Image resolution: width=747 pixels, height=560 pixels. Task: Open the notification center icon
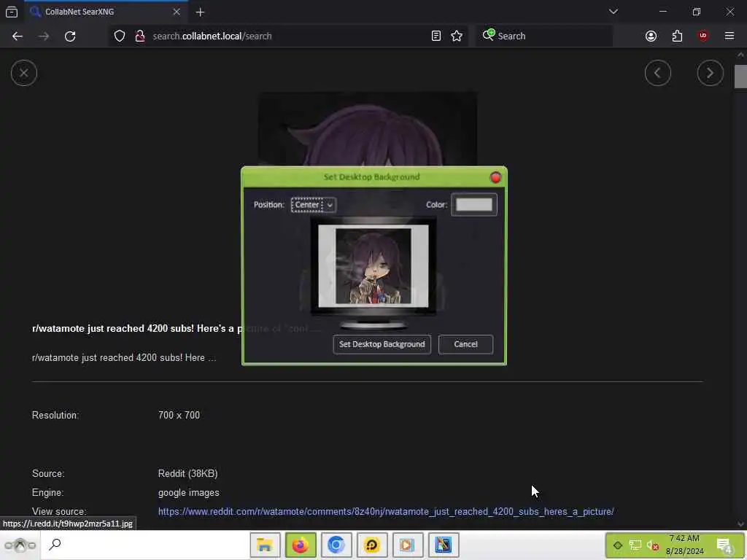(x=724, y=545)
